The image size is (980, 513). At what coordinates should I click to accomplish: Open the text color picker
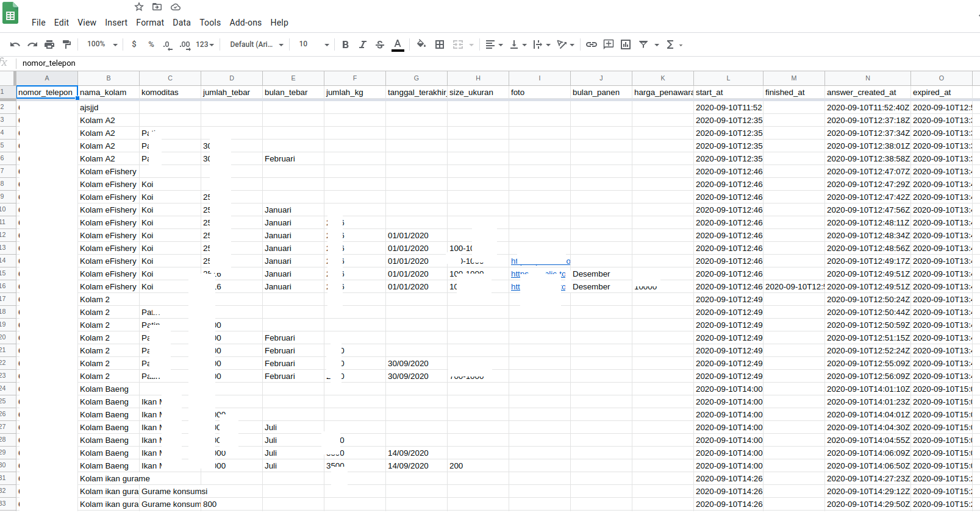pyautogui.click(x=398, y=44)
